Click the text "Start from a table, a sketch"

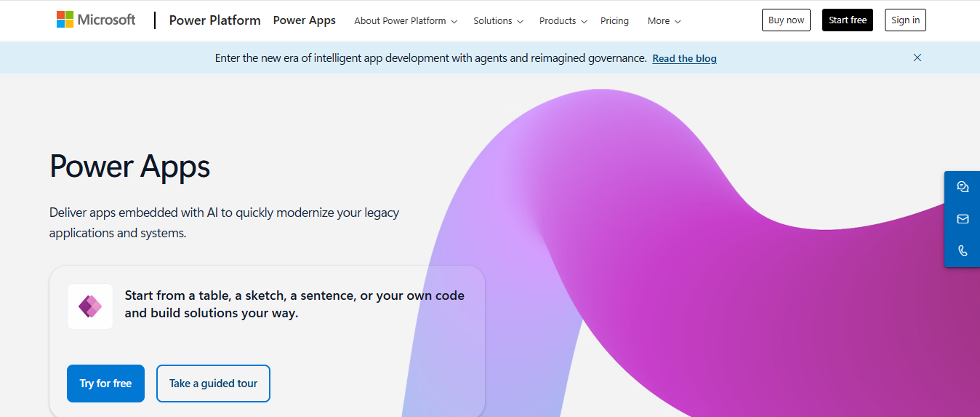click(206, 295)
